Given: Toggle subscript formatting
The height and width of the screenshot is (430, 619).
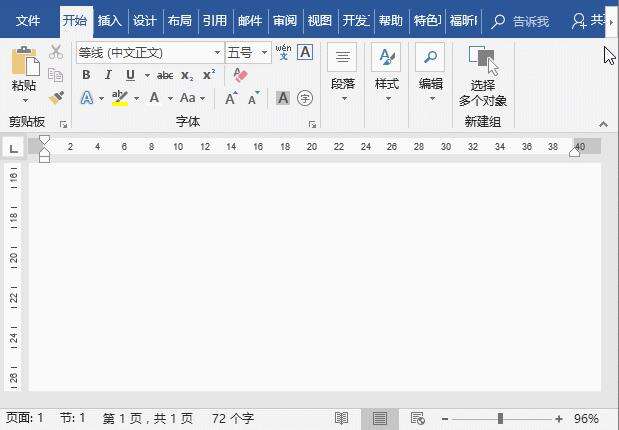Looking at the screenshot, I should coord(187,75).
